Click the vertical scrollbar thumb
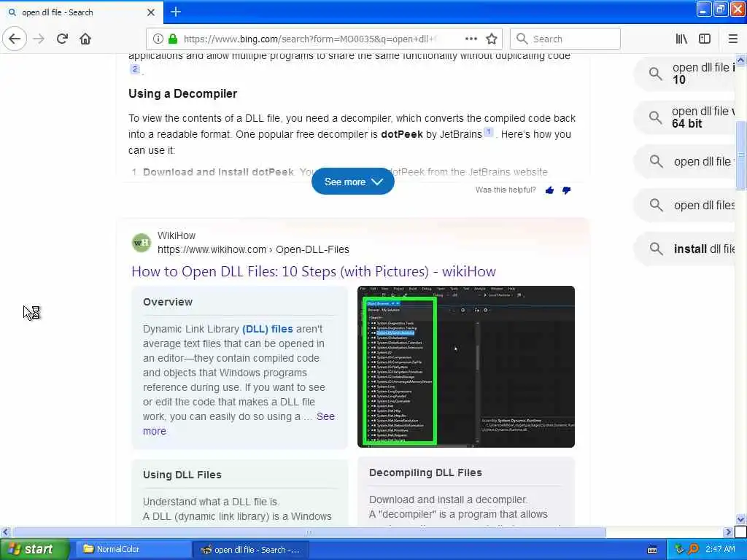 [x=740, y=156]
